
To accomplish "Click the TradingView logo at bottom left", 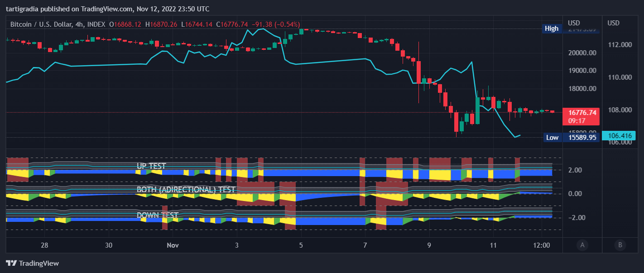I will point(32,263).
